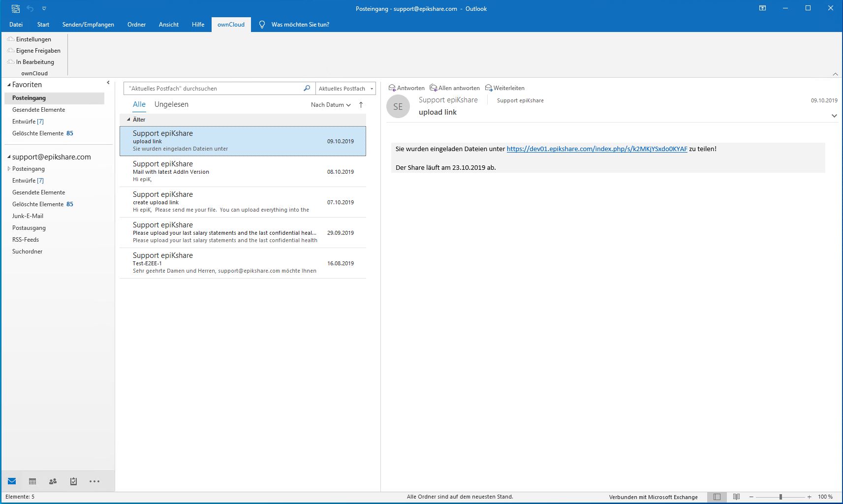The image size is (843, 504).
Task: Click Weiterleiten forward button
Action: point(505,88)
